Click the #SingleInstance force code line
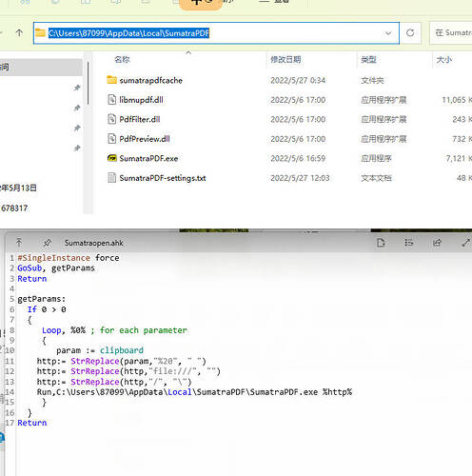The width and height of the screenshot is (472, 476). click(69, 258)
